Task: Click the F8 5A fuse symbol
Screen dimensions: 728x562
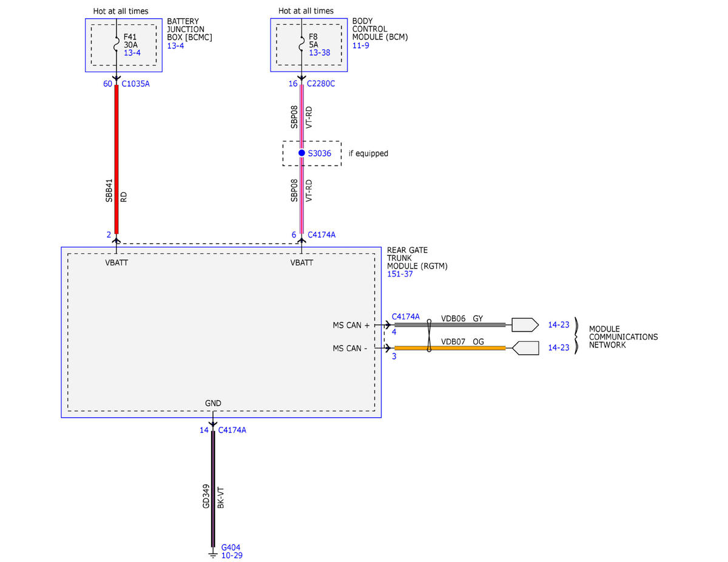Action: (x=302, y=44)
